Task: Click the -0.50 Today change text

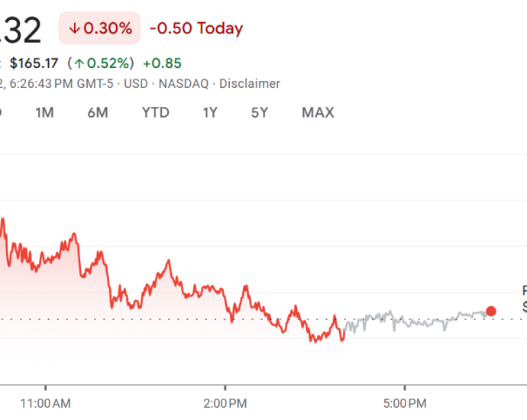Action: point(196,29)
